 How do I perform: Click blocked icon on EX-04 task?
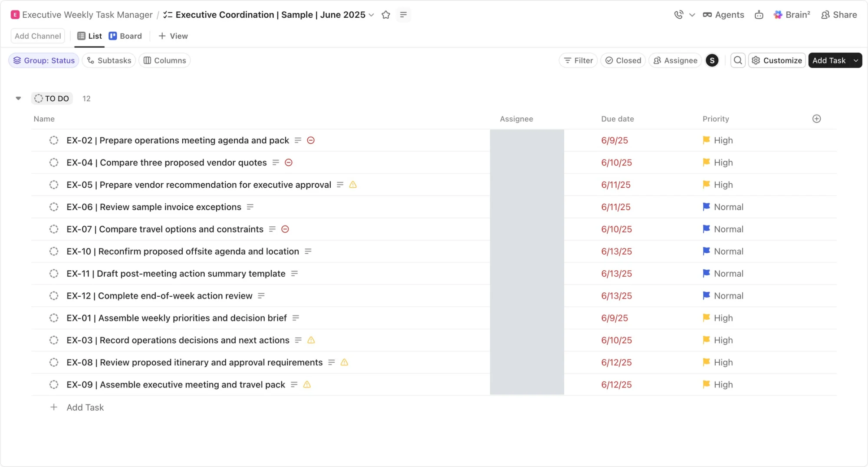289,162
